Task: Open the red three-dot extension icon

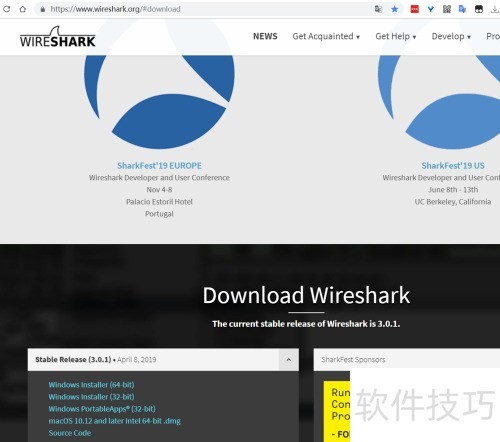Action: point(414,9)
